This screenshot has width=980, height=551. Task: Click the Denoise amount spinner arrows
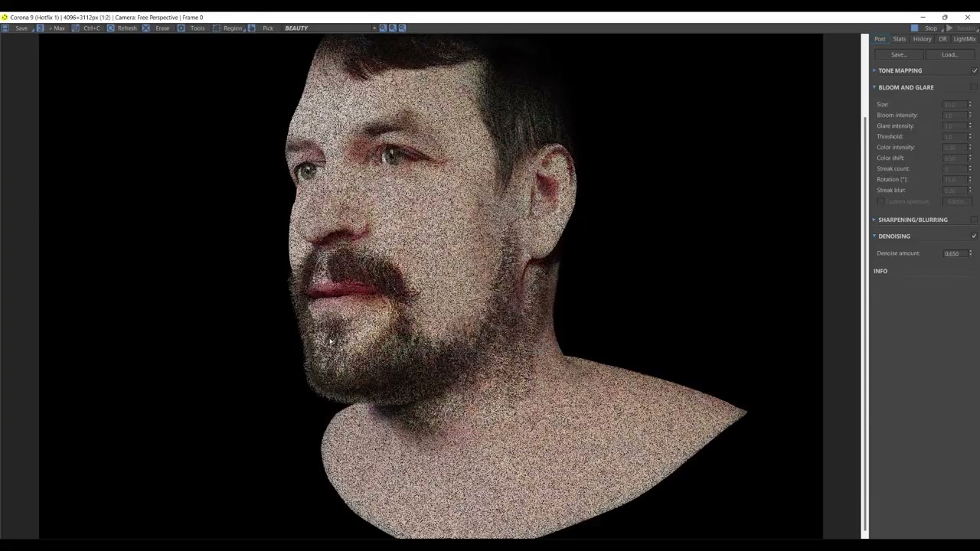click(970, 253)
